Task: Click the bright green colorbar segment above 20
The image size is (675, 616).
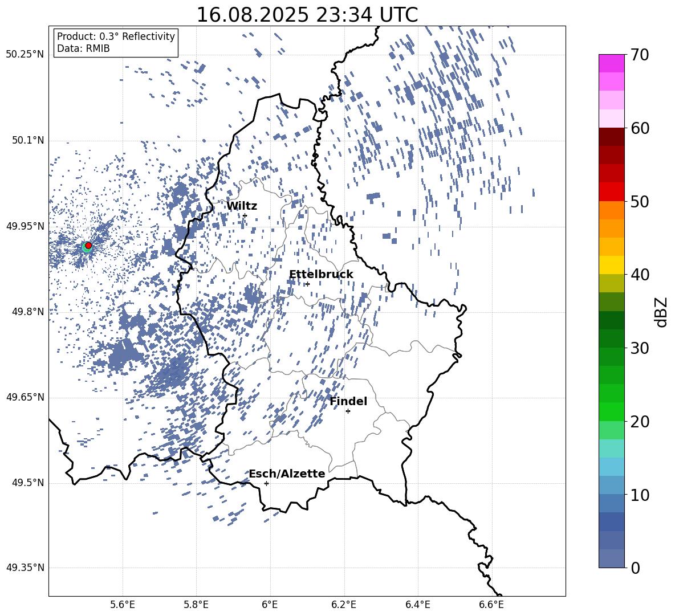Action: tap(612, 411)
